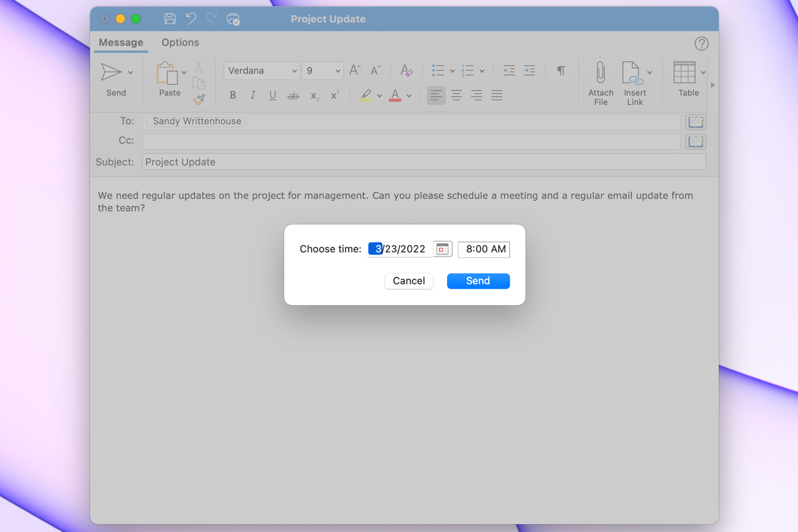Apply red font color

[x=395, y=95]
